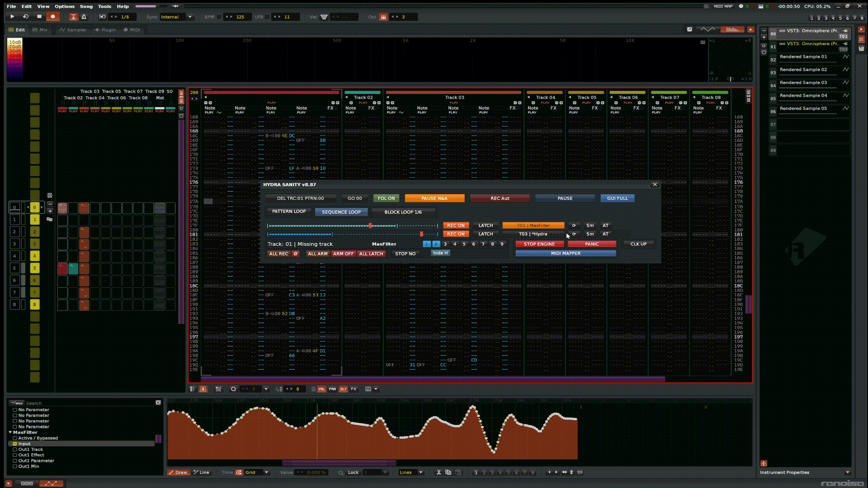Toggle pattern follow icon in transport
This screenshot has width=868, height=488.
click(x=73, y=17)
